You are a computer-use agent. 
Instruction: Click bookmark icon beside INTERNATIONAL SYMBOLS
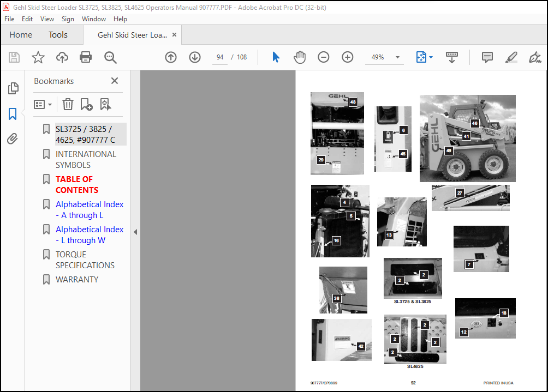(46, 154)
